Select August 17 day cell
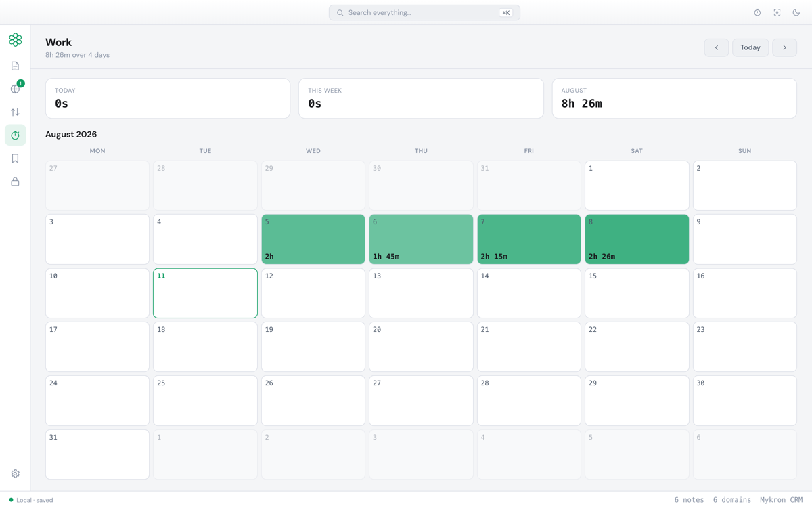Viewport: 812px width, 508px height. click(97, 347)
